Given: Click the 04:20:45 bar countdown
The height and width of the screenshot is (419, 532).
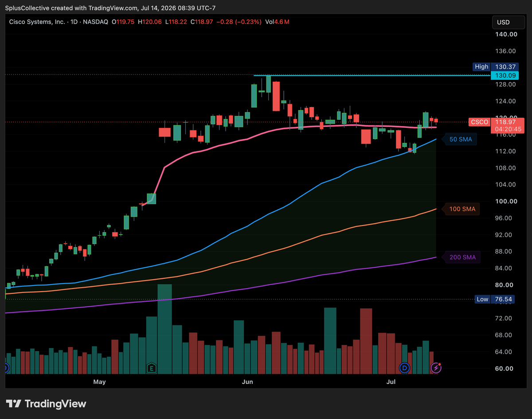Looking at the screenshot, I should [x=508, y=130].
